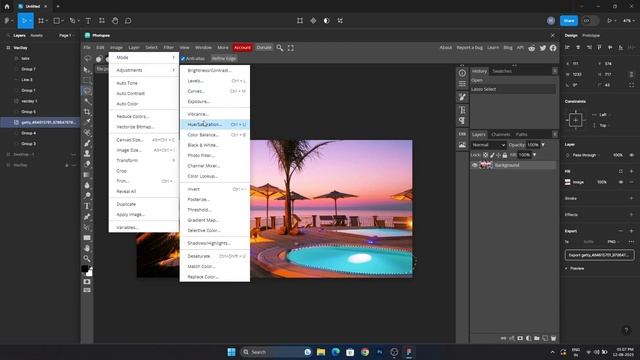Image resolution: width=640 pixels, height=360 pixels.
Task: Select the Brush tool
Action: pos(87,143)
